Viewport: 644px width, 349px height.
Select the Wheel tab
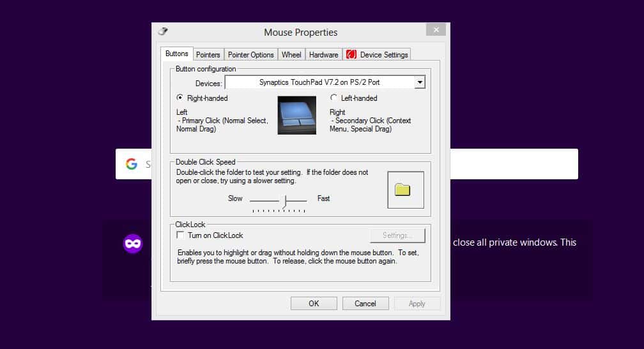point(291,55)
